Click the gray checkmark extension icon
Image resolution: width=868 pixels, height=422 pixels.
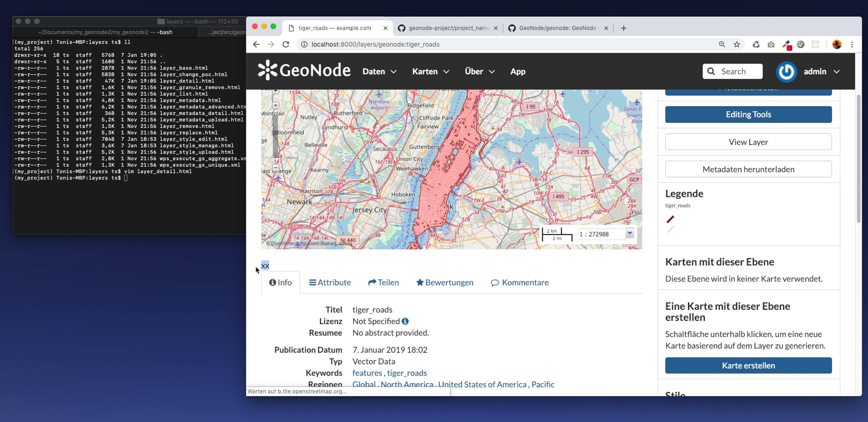point(801,44)
